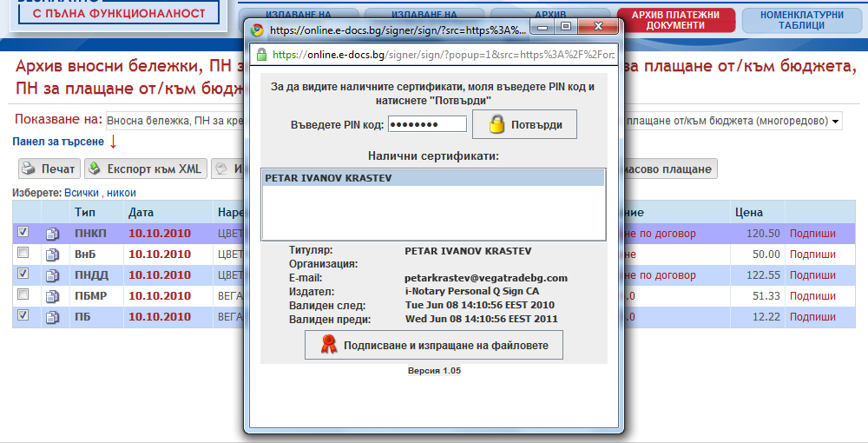This screenshot has width=868, height=443.
Task: Toggle checkbox for the ПБ row
Action: [x=23, y=315]
